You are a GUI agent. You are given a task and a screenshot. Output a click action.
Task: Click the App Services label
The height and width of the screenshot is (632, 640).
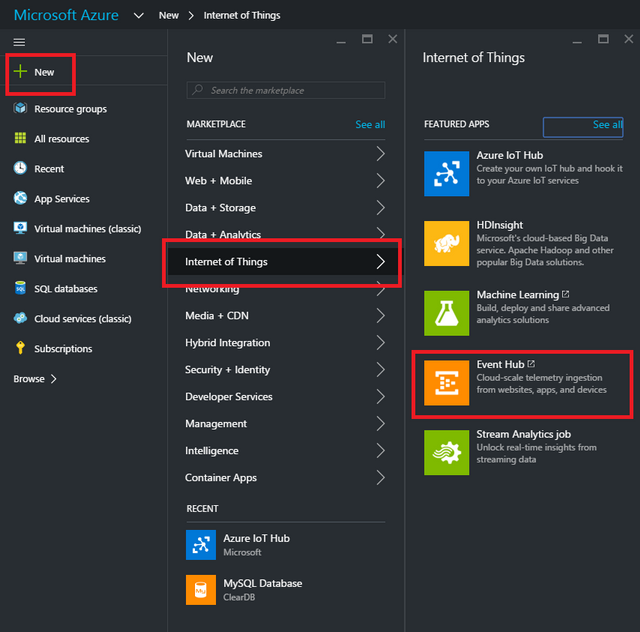pyautogui.click(x=62, y=199)
